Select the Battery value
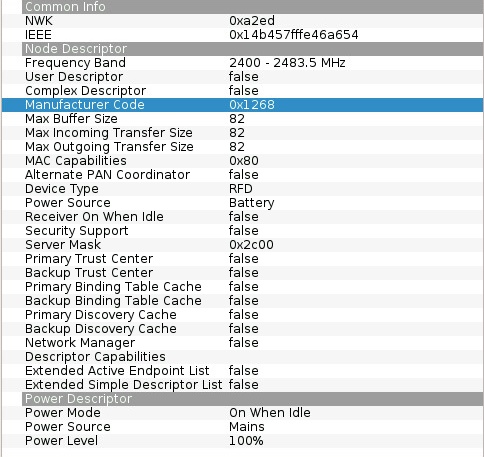The image size is (484, 457). point(252,203)
